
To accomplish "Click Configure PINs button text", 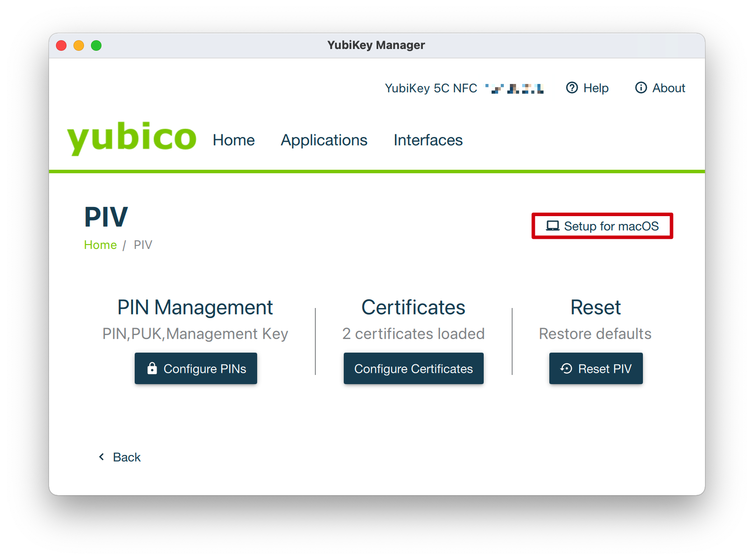I will click(205, 369).
